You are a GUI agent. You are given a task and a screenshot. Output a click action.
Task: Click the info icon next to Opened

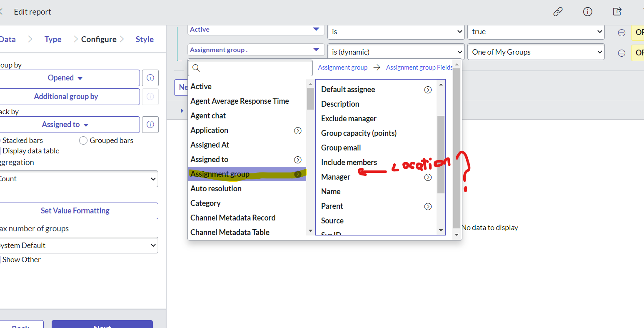(150, 78)
